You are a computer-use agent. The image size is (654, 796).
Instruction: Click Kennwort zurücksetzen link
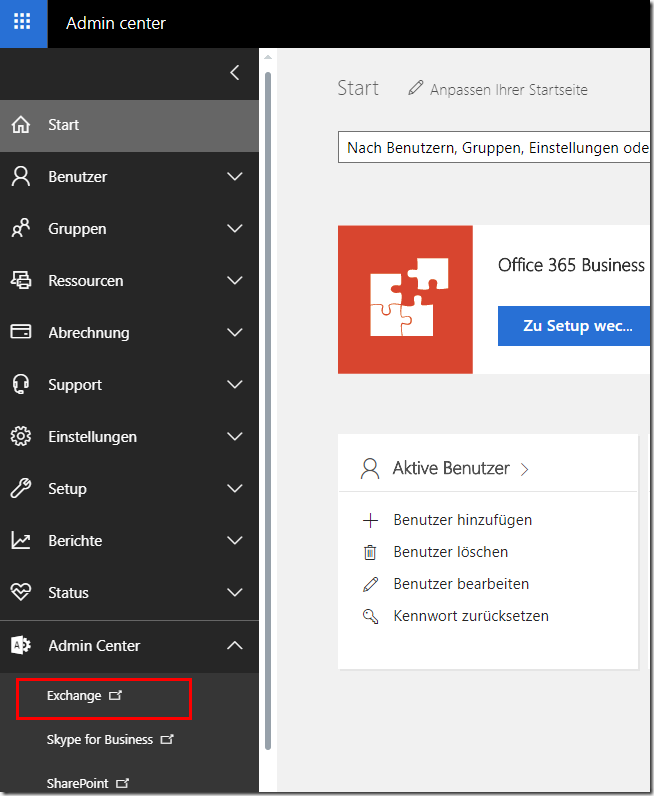point(470,616)
